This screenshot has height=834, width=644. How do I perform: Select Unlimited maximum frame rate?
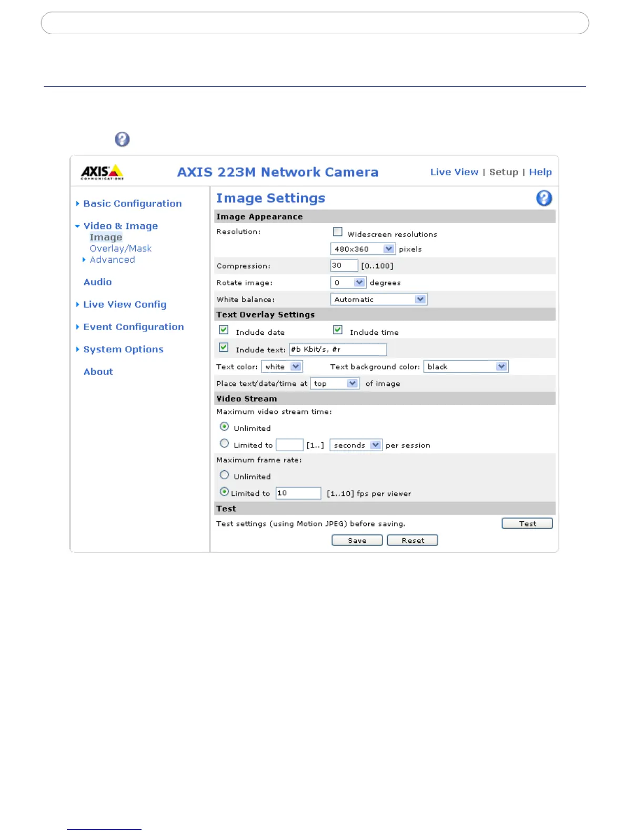tap(224, 475)
